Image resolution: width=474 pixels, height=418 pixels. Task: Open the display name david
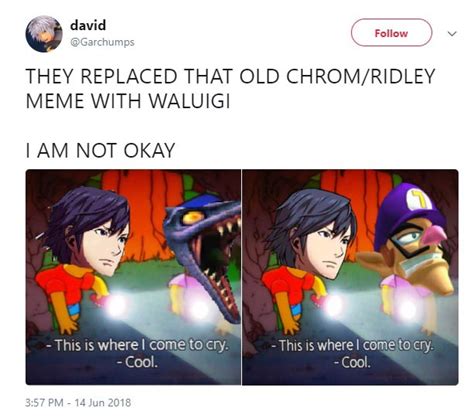coord(88,25)
